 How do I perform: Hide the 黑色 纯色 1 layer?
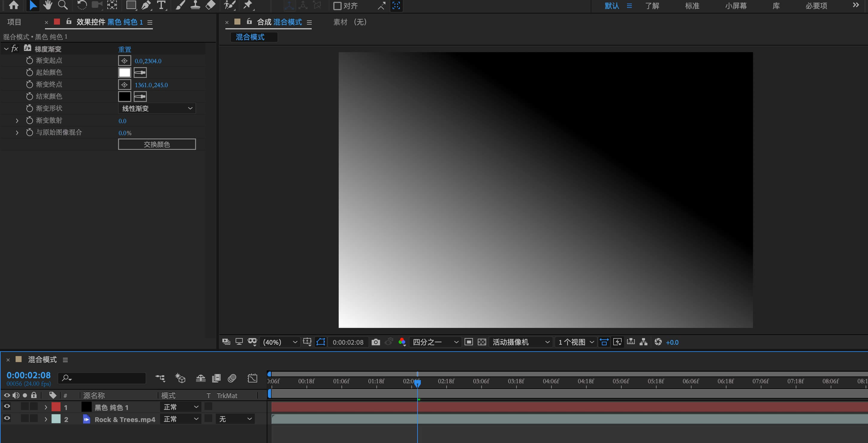(x=7, y=407)
